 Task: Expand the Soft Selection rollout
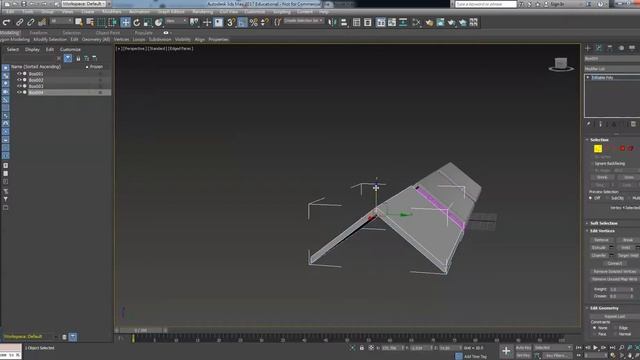pos(604,223)
